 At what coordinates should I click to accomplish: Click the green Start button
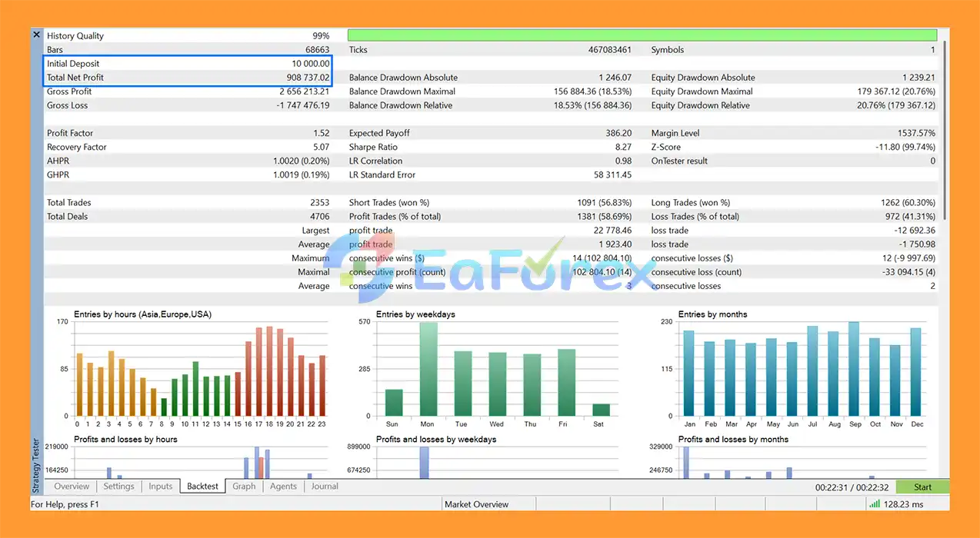(x=922, y=487)
